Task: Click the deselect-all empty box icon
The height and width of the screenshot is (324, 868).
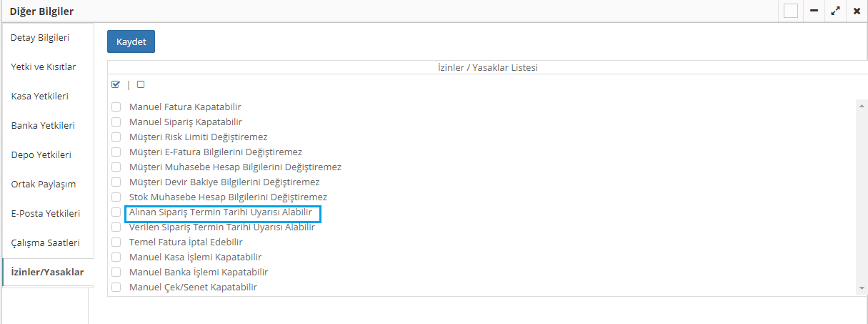Action: (141, 84)
